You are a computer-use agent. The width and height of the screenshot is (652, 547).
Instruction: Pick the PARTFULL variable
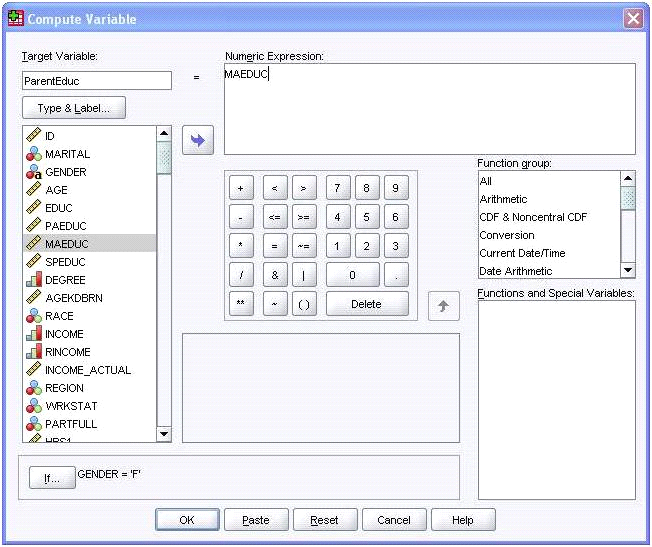pos(89,424)
